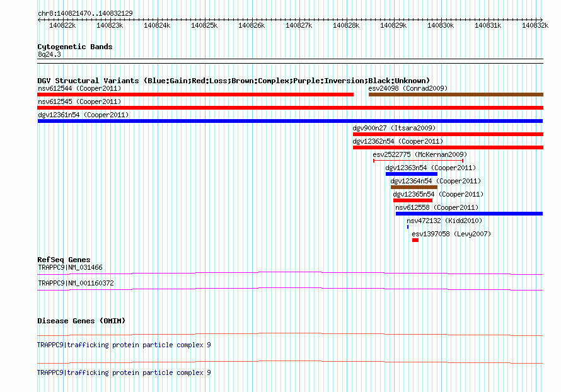Click the esv1397058 (Levy2007) label
The image size is (561, 392).
(x=451, y=234)
